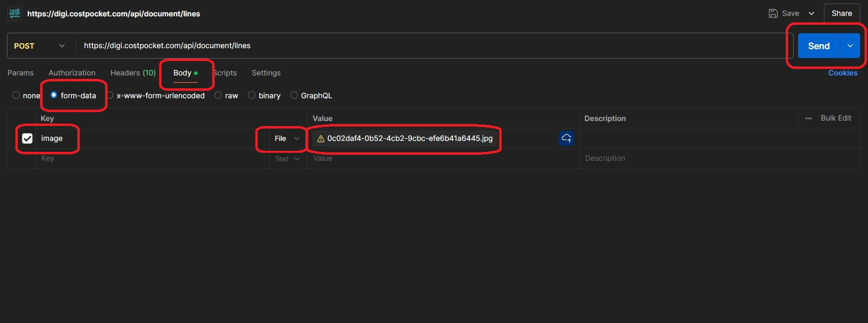Open the Authorization tab
This screenshot has height=323, width=868.
pos(72,73)
